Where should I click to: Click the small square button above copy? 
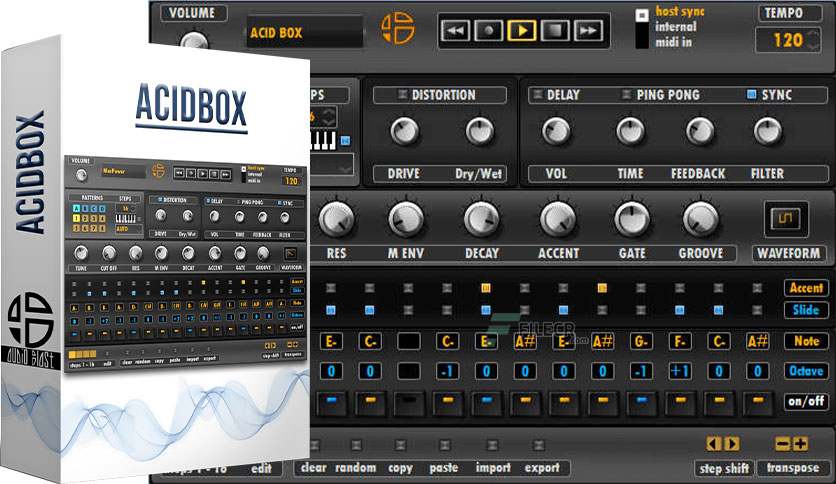400,445
